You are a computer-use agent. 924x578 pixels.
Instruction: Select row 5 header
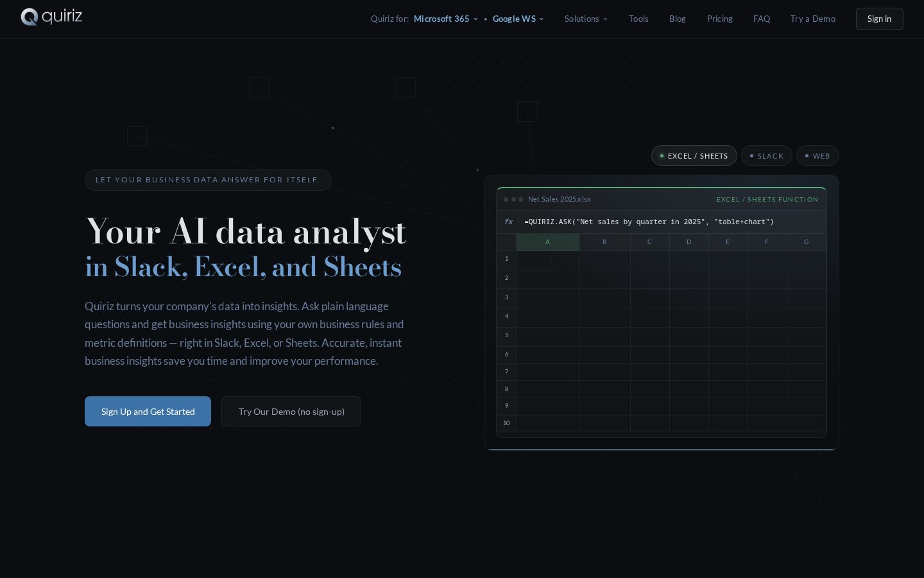pos(506,335)
